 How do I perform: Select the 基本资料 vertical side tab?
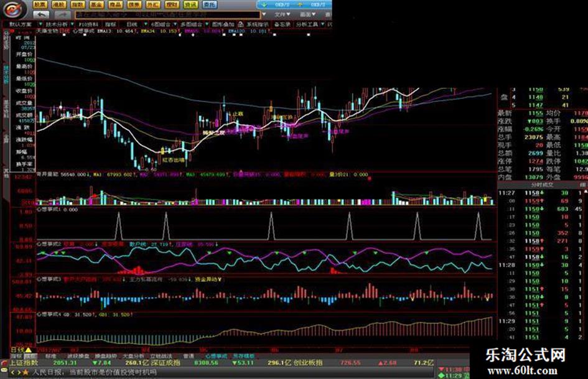[6, 109]
